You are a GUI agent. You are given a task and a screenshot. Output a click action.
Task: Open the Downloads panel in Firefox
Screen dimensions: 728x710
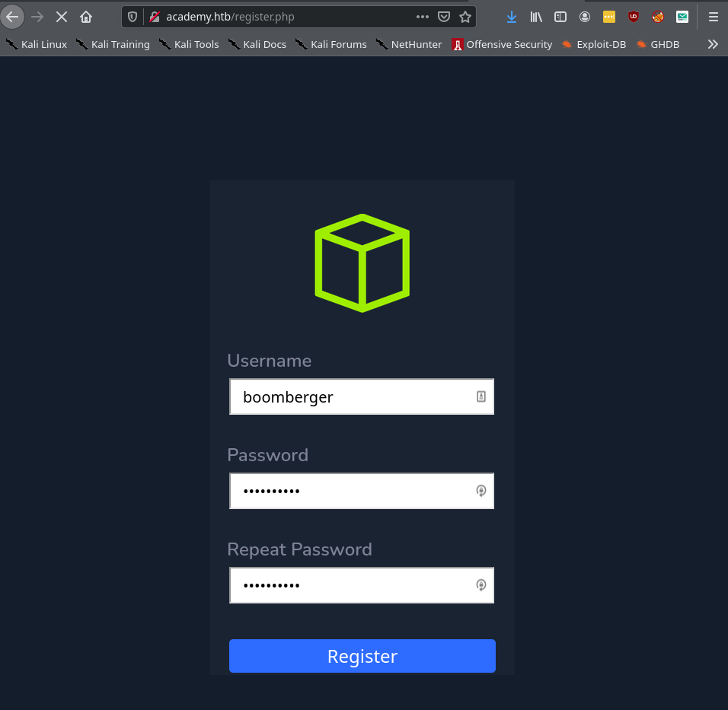coord(511,16)
